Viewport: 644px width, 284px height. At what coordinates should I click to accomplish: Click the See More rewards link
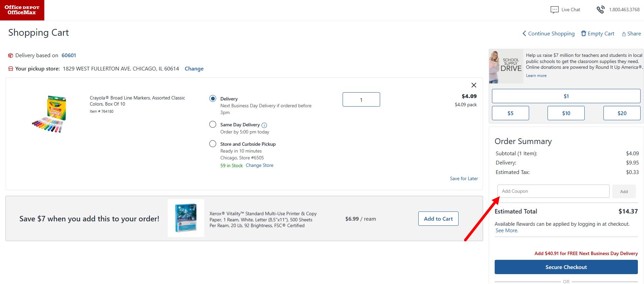[x=507, y=231]
